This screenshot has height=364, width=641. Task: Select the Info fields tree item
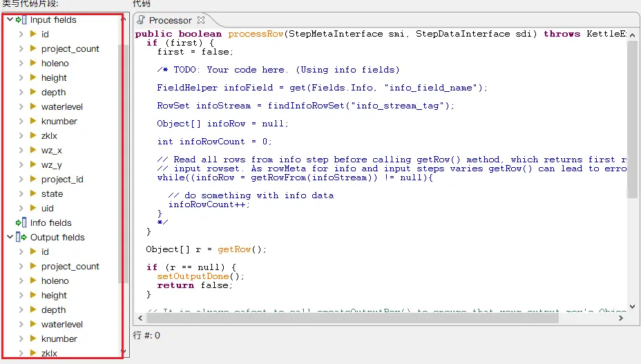pos(50,223)
